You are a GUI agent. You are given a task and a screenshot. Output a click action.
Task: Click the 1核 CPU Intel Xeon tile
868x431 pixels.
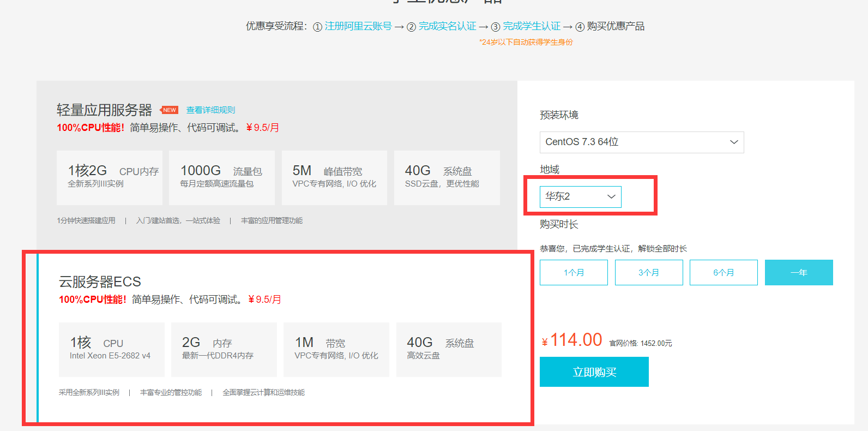click(x=112, y=350)
